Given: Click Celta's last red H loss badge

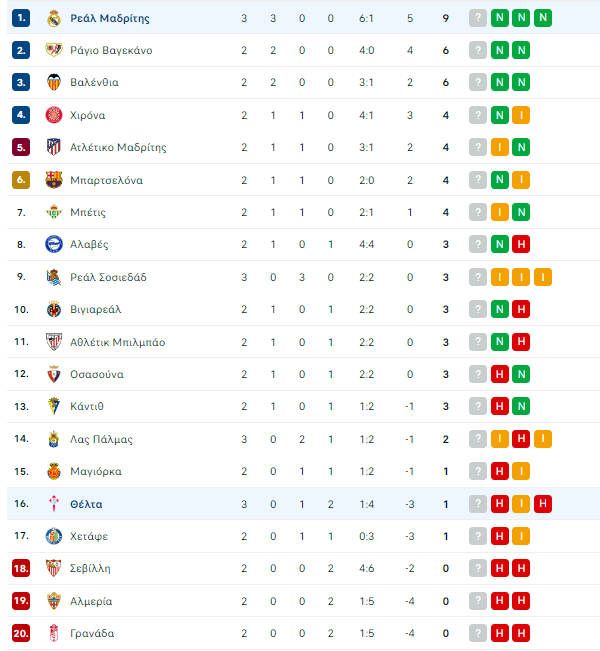Looking at the screenshot, I should 543,504.
